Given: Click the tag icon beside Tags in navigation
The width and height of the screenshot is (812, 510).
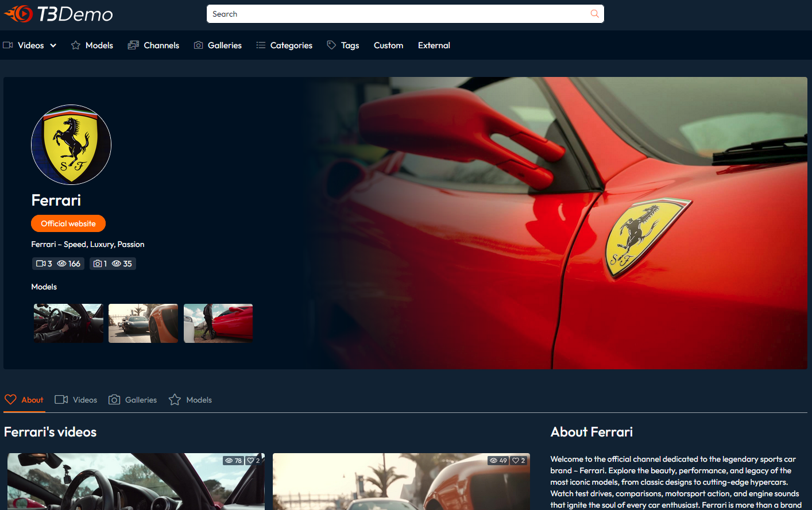Looking at the screenshot, I should coord(330,44).
